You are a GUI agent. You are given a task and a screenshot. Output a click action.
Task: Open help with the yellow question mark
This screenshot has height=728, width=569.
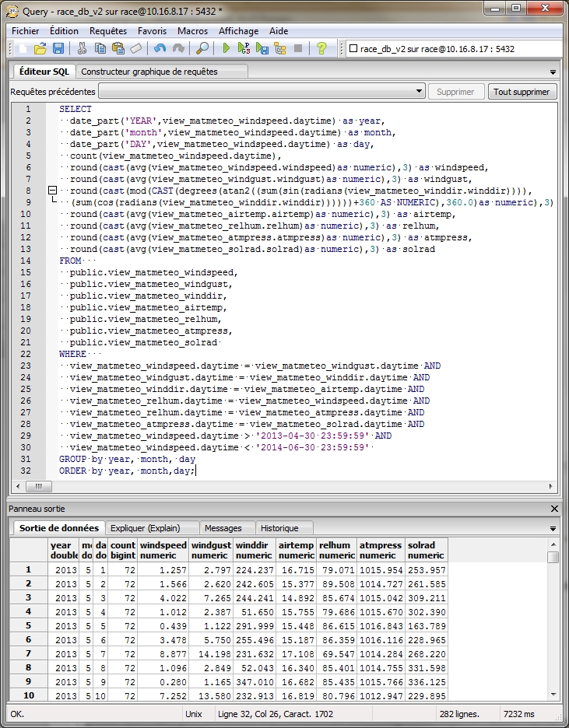pyautogui.click(x=321, y=48)
